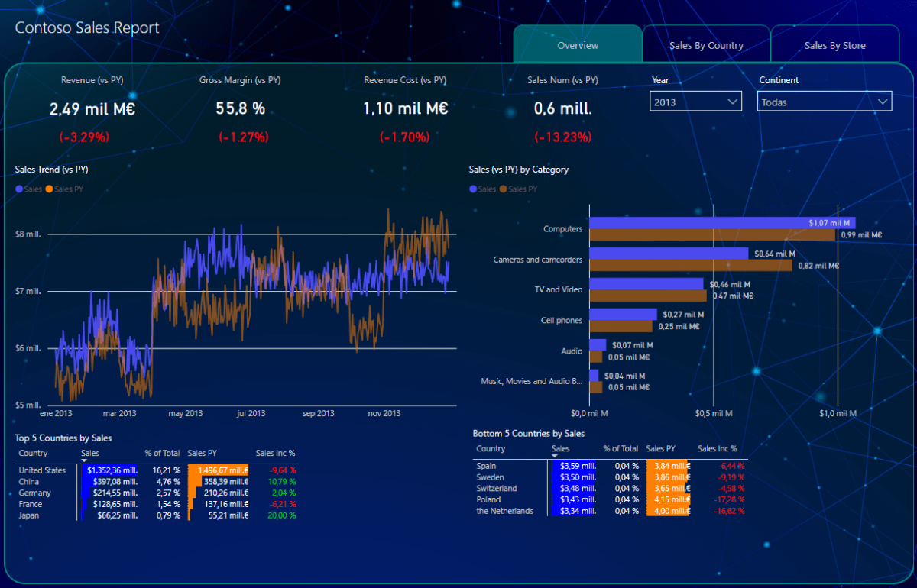Sort Top 5 table by Sales Inc % header
This screenshot has height=588, width=917.
click(275, 454)
